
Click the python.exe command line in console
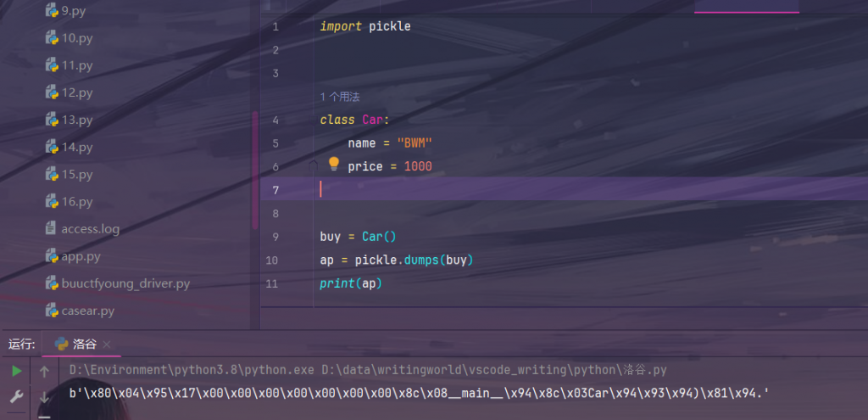click(x=368, y=370)
